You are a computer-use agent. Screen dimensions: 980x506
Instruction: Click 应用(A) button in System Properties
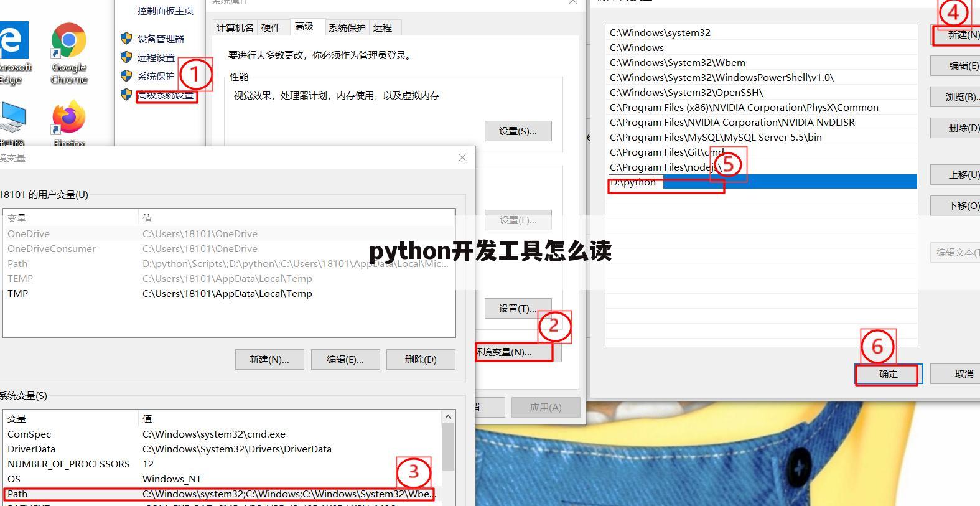(546, 407)
